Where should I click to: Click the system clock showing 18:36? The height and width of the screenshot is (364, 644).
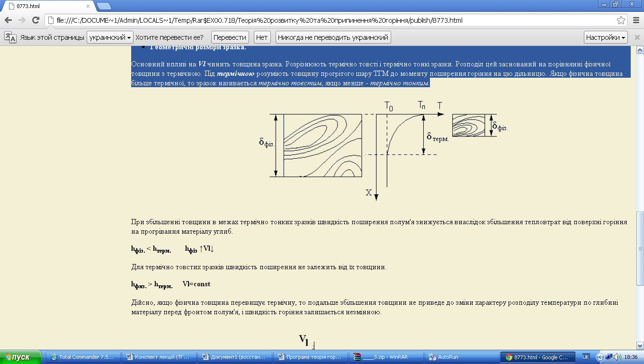point(631,357)
